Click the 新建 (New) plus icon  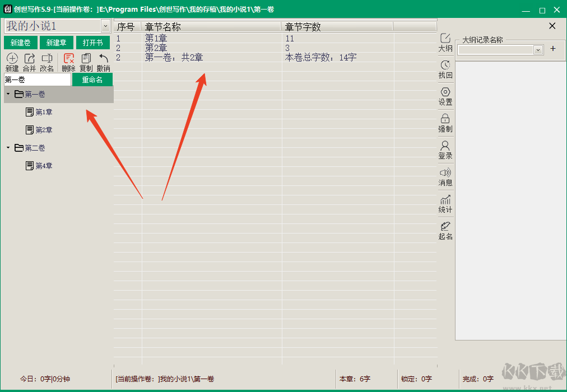tap(12, 59)
